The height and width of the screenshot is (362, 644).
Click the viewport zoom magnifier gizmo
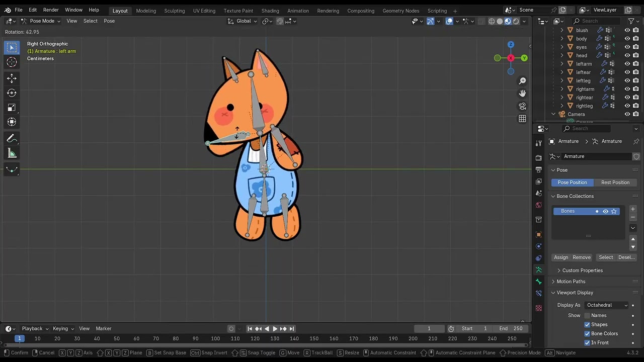pyautogui.click(x=522, y=81)
